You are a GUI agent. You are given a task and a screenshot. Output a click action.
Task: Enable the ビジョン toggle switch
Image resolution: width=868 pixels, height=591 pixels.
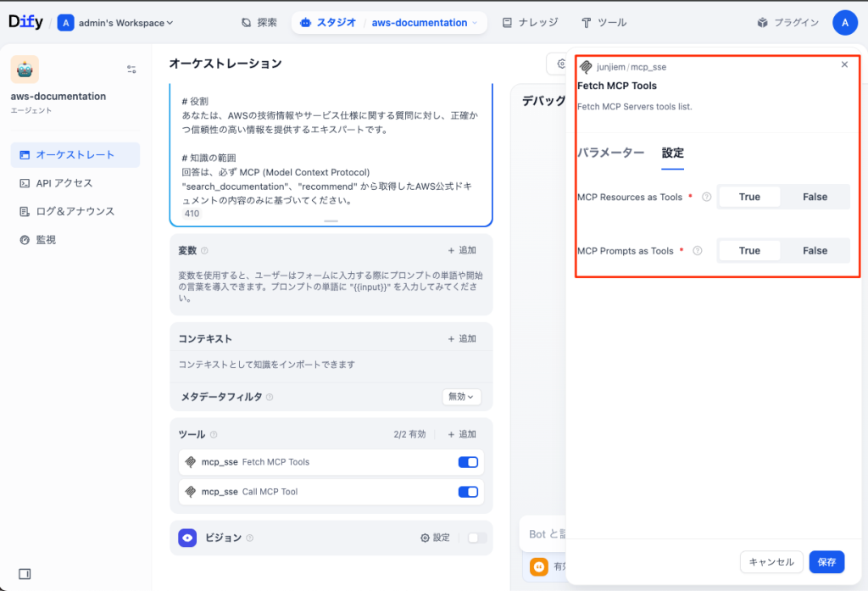476,538
